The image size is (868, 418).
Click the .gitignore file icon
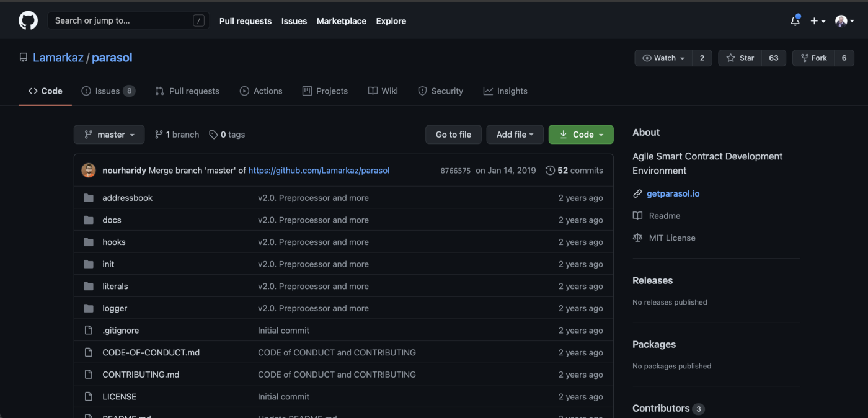(89, 331)
